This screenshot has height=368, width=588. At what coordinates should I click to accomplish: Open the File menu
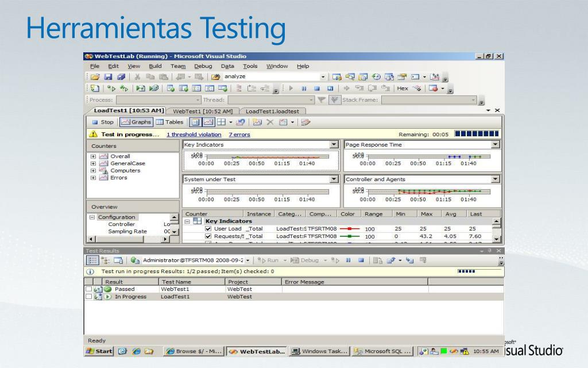[x=95, y=66]
